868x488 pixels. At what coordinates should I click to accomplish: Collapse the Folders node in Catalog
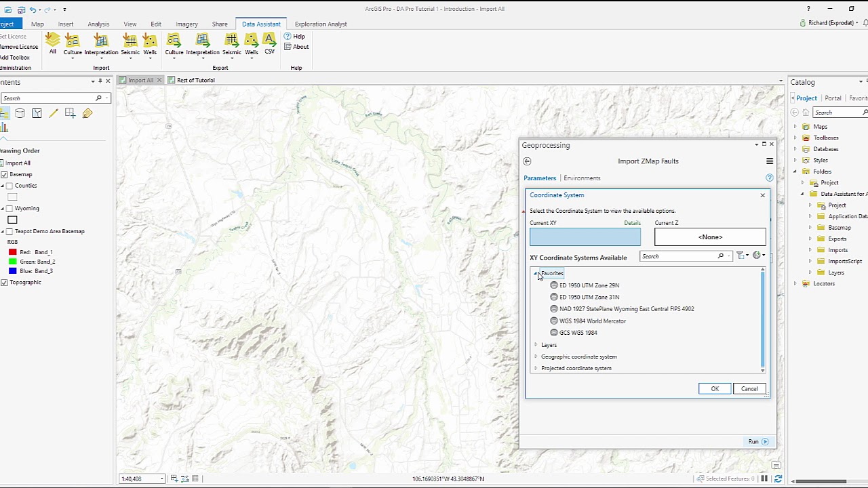pos(795,171)
